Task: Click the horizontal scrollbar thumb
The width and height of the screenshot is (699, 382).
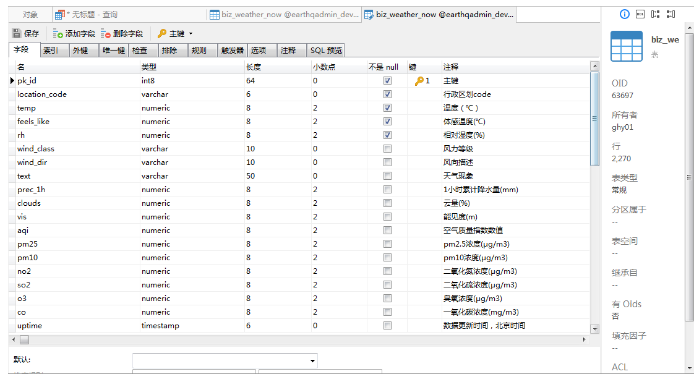Action: click(x=25, y=340)
